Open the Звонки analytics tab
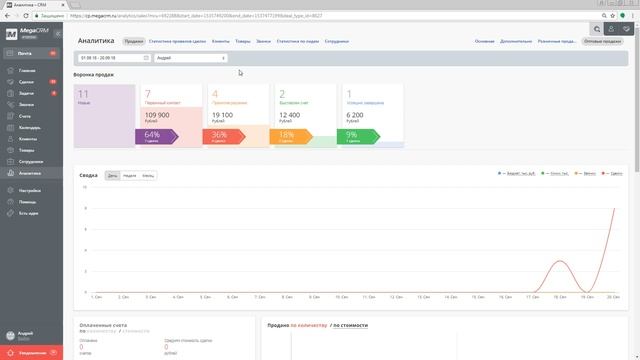The image size is (640, 360). pos(263,41)
